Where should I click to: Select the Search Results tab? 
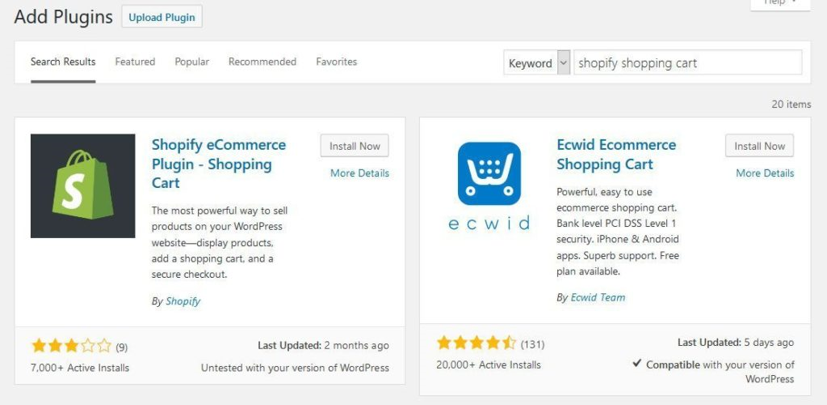[x=63, y=62]
